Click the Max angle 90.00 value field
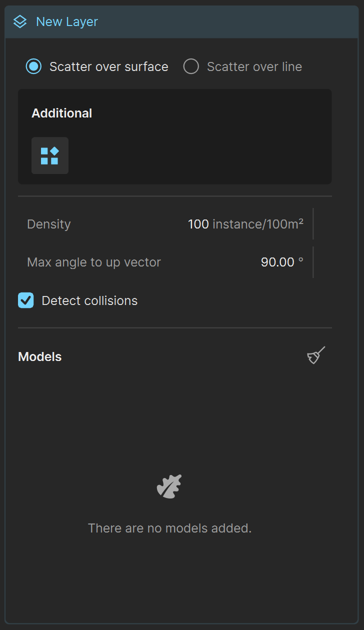Screen dimensions: 364x630 pos(282,262)
